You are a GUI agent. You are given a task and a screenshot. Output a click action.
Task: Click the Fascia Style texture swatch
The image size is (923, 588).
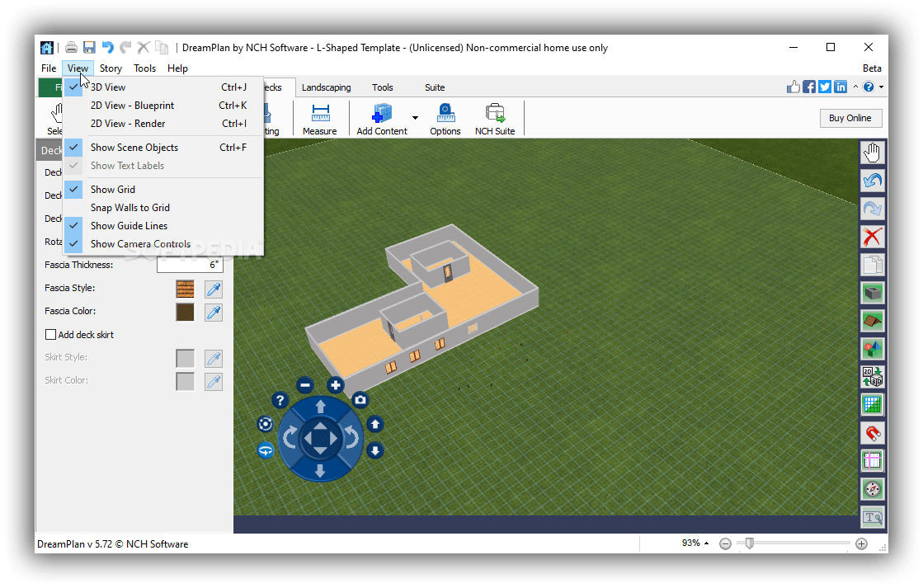(185, 289)
